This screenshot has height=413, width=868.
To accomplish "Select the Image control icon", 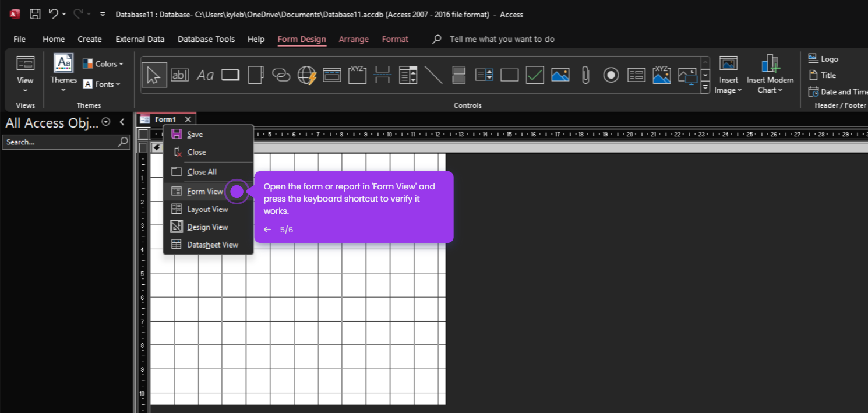I will [x=560, y=75].
